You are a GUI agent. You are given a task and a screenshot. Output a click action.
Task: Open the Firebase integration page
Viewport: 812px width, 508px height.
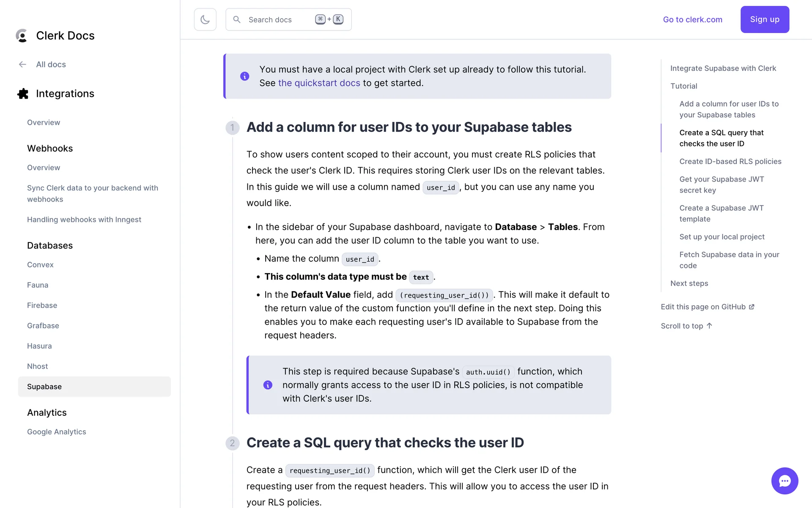coord(42,305)
